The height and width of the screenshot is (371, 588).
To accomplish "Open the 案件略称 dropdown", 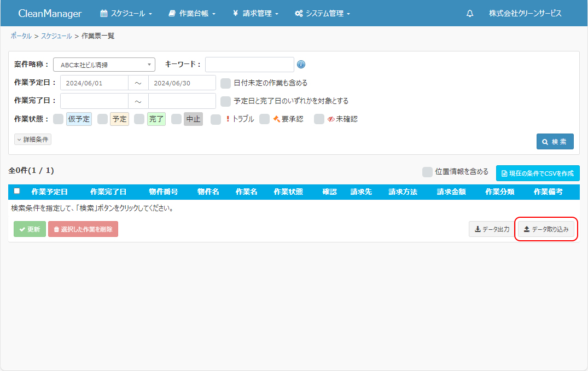I will [x=104, y=65].
